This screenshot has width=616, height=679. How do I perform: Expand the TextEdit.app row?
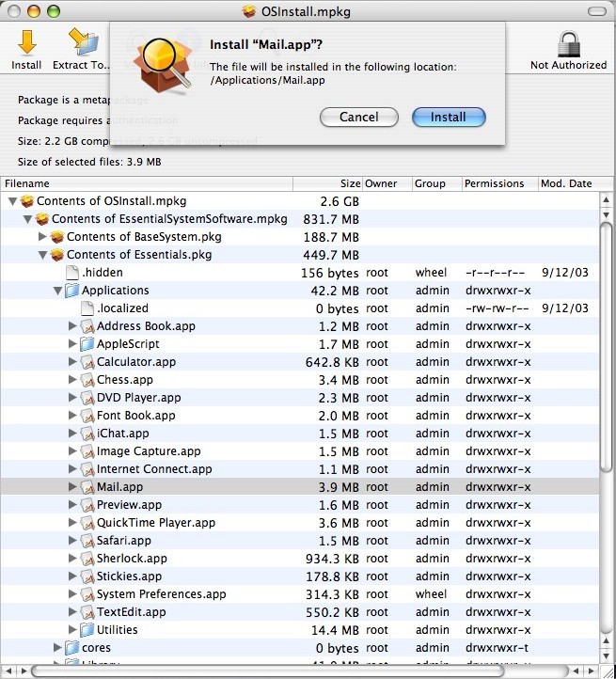tap(72, 612)
